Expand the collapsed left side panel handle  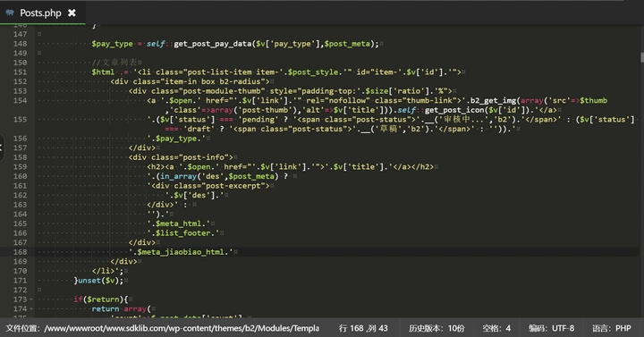pos(2,147)
